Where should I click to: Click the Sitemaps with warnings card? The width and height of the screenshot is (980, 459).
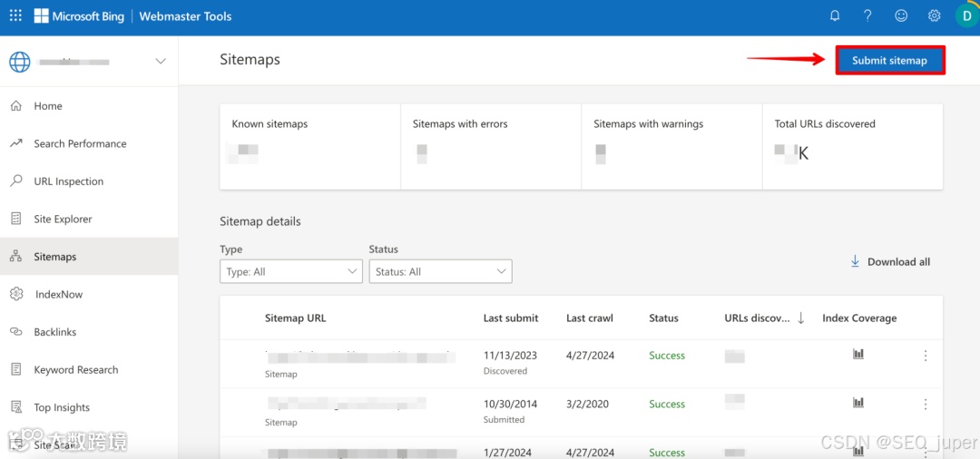(x=671, y=147)
